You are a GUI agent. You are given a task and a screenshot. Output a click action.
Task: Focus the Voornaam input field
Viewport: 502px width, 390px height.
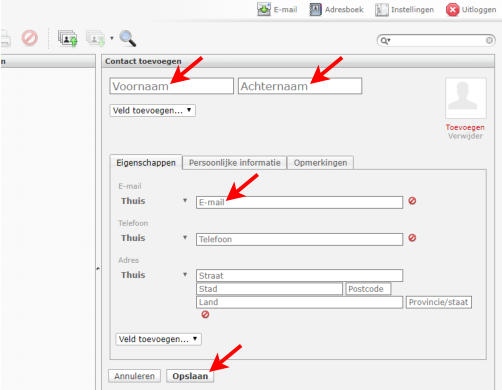click(171, 86)
